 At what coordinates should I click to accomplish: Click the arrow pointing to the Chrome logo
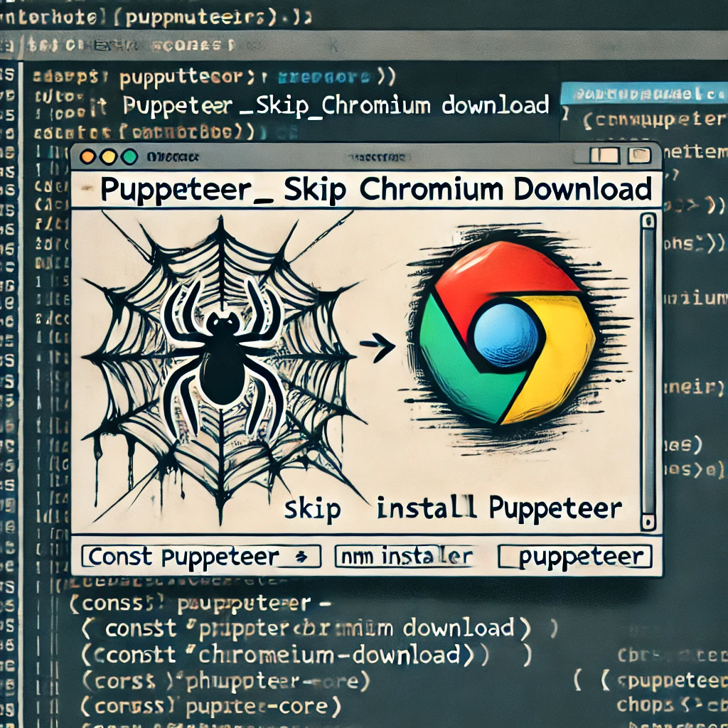[x=378, y=346]
